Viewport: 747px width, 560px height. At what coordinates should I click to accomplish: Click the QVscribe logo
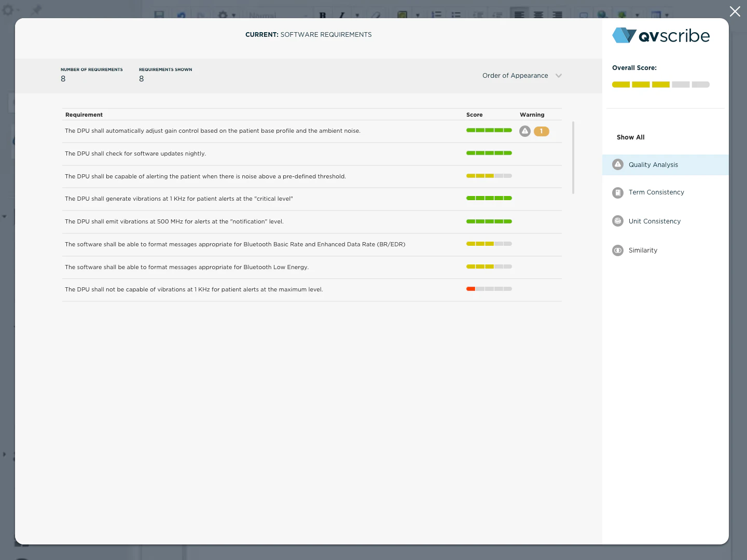tap(661, 35)
